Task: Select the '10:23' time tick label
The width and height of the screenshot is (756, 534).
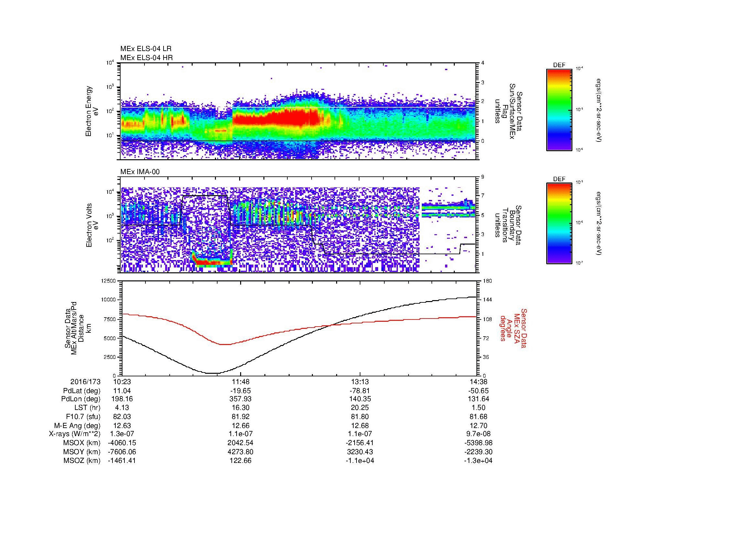Action: (122, 382)
